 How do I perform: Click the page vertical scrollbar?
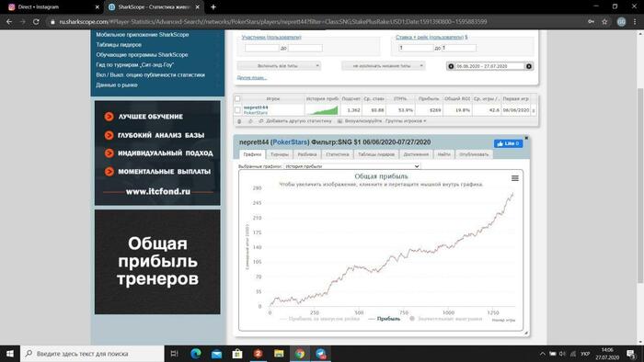click(640, 186)
